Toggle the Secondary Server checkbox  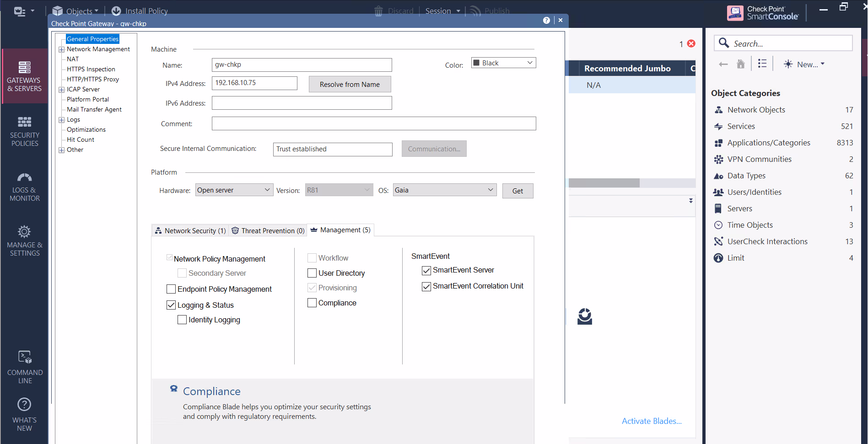pos(182,273)
